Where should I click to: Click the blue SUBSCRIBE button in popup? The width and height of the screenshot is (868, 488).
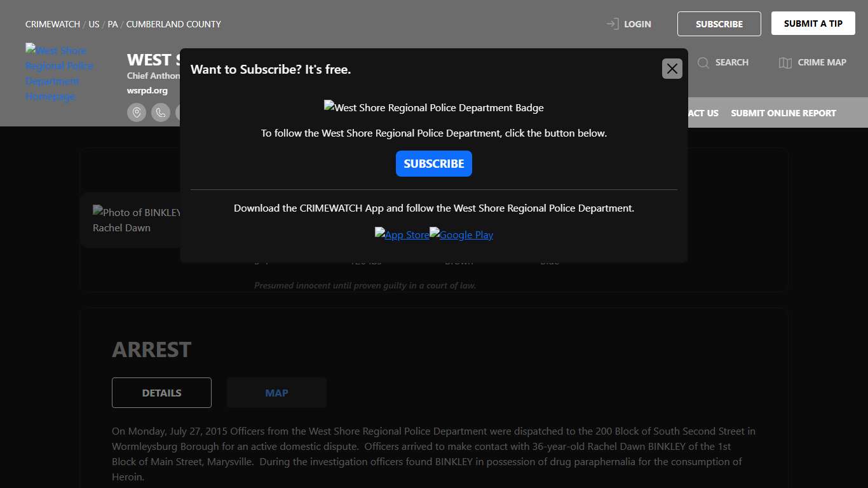tap(433, 163)
